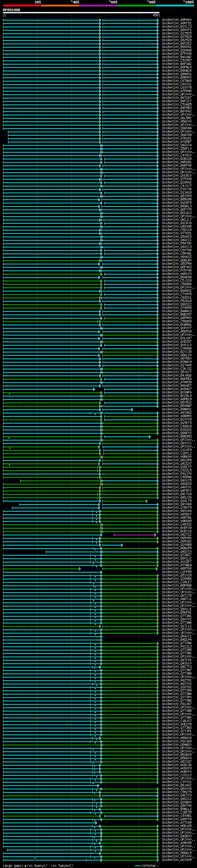Select the UniRef100_A7Q5B7 label
The width and height of the screenshot is (197, 868).
[177, 142]
